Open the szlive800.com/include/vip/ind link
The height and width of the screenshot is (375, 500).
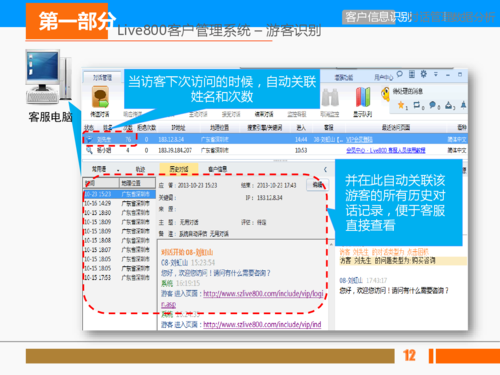262,324
